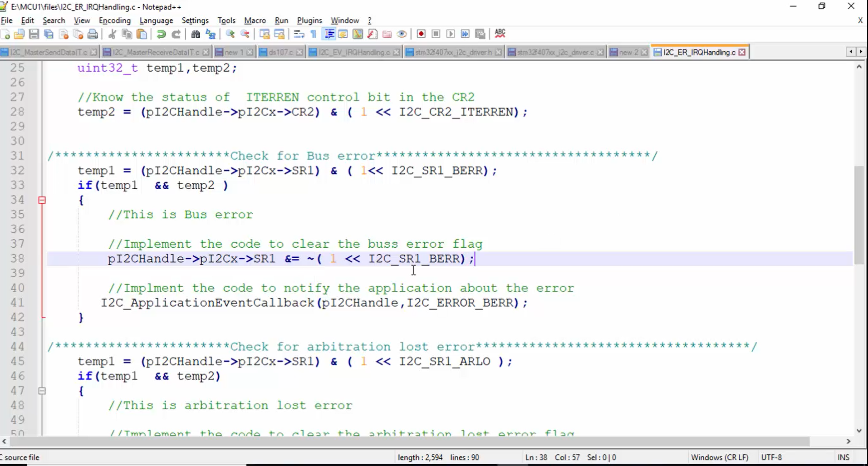Open the Encoding menu
The image size is (868, 466).
coord(115,20)
